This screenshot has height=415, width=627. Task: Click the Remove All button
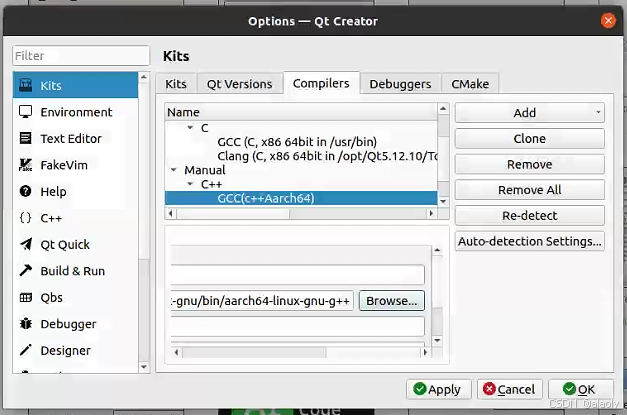click(x=529, y=190)
